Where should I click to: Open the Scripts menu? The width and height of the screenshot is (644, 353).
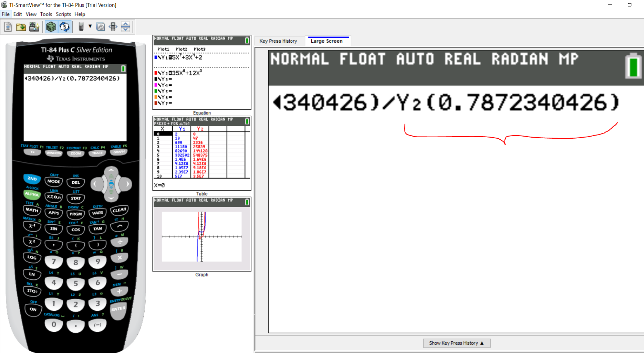coord(63,14)
